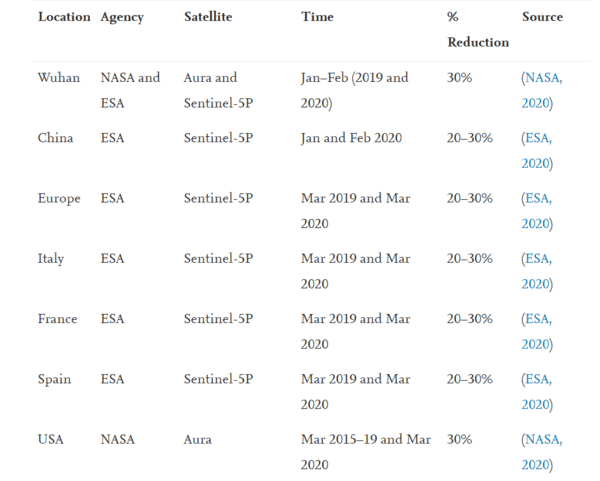Click the 30% reduction value for USA

tap(459, 439)
